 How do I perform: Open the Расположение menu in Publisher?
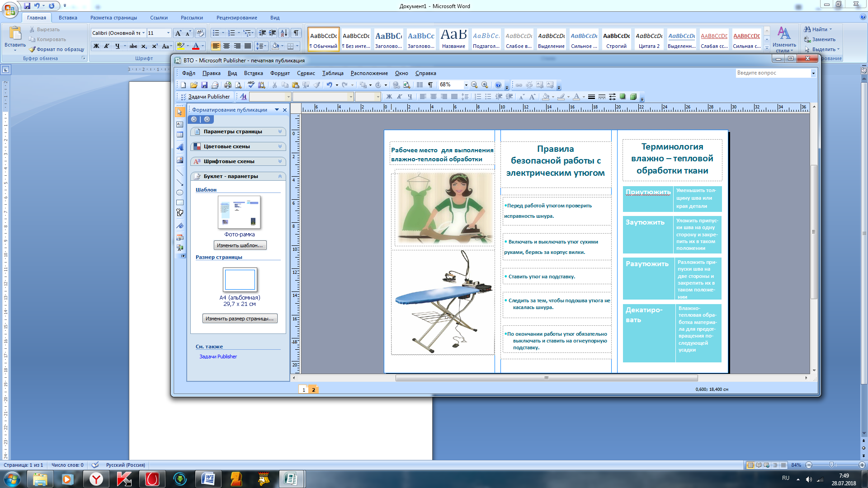tap(369, 73)
